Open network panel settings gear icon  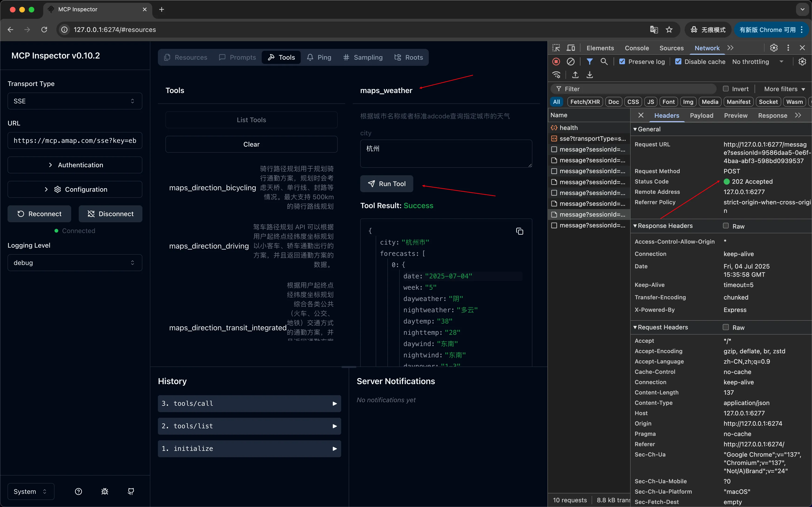click(x=802, y=62)
